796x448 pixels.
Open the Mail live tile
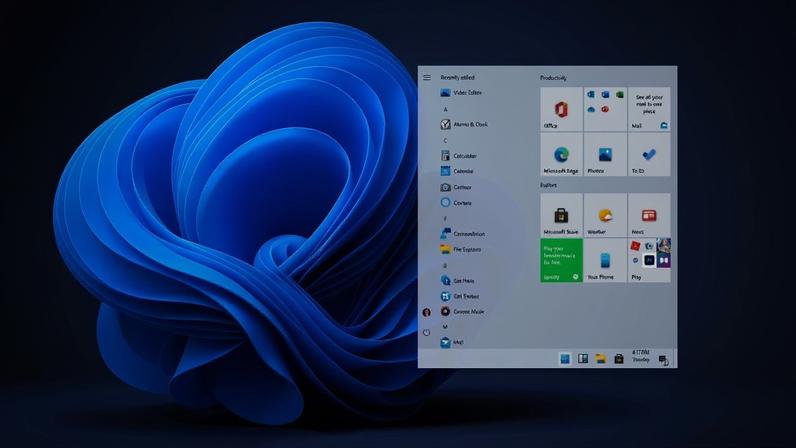tap(649, 109)
